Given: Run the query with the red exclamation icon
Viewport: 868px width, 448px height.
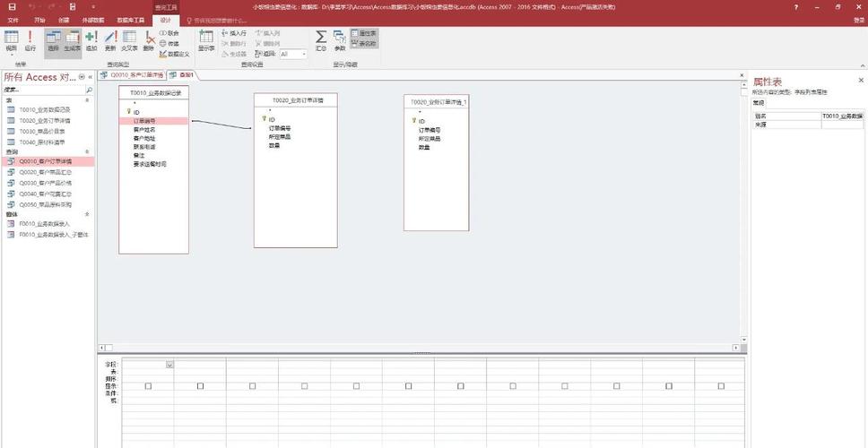Looking at the screenshot, I should click(x=30, y=42).
